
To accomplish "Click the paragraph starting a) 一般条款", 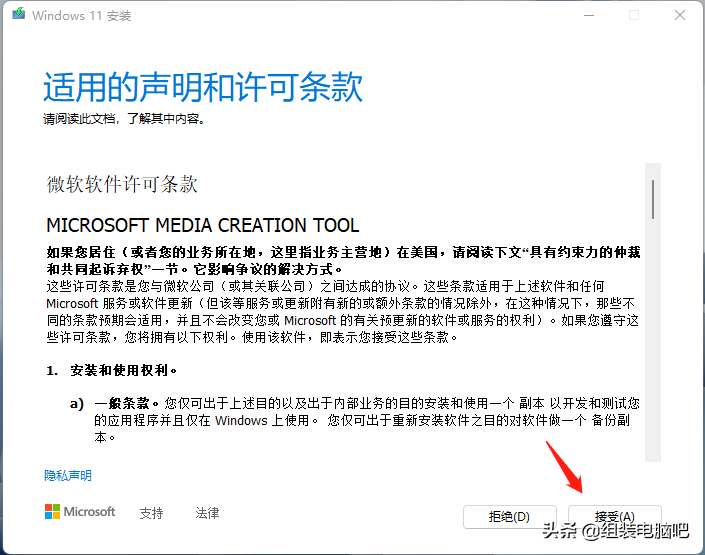I will [355, 420].
